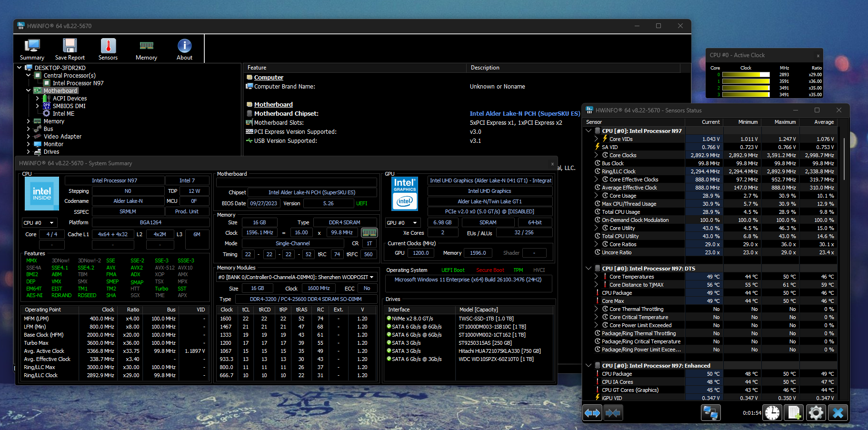Click the green memory module icon next to 99.8 MHz
868x430 pixels.
[369, 232]
